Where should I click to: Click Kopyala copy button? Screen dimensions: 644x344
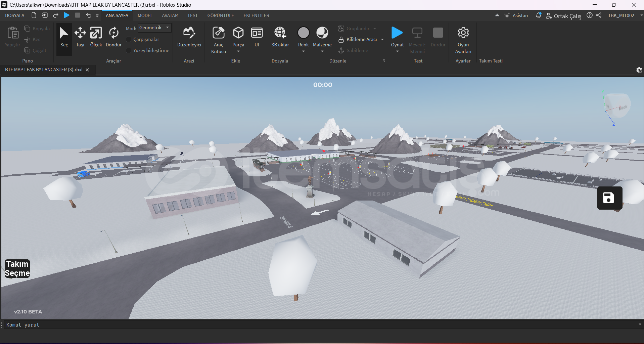(37, 29)
